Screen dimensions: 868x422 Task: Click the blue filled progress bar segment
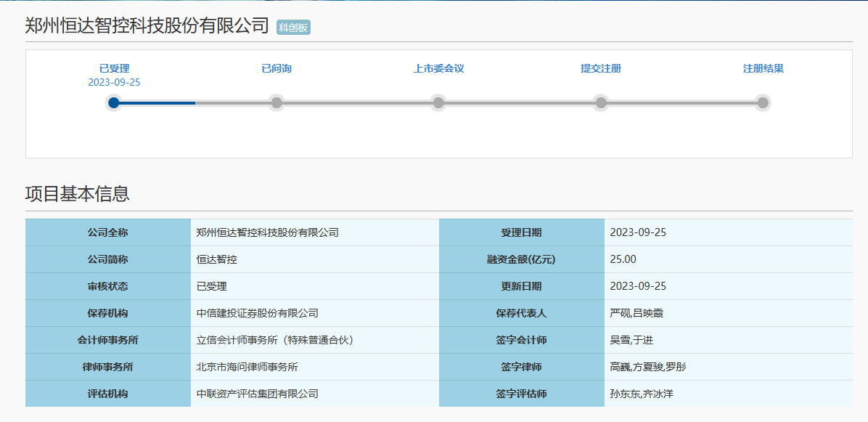157,103
